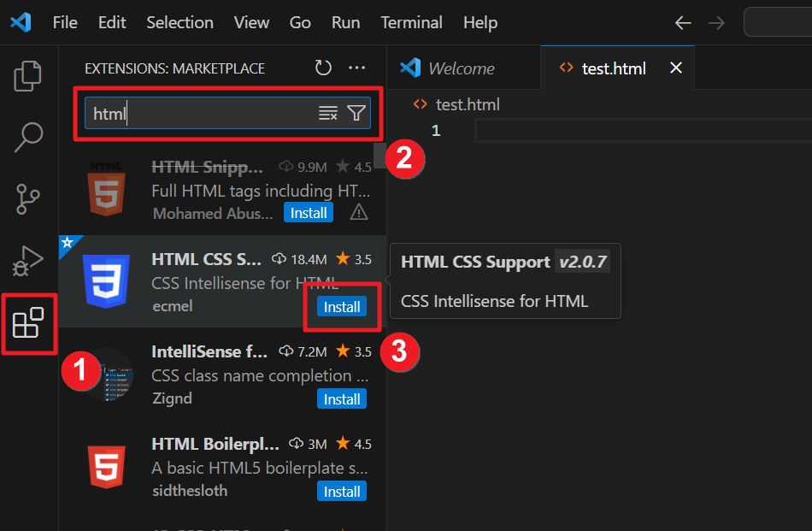Open the Search view in activity bar

tap(28, 137)
